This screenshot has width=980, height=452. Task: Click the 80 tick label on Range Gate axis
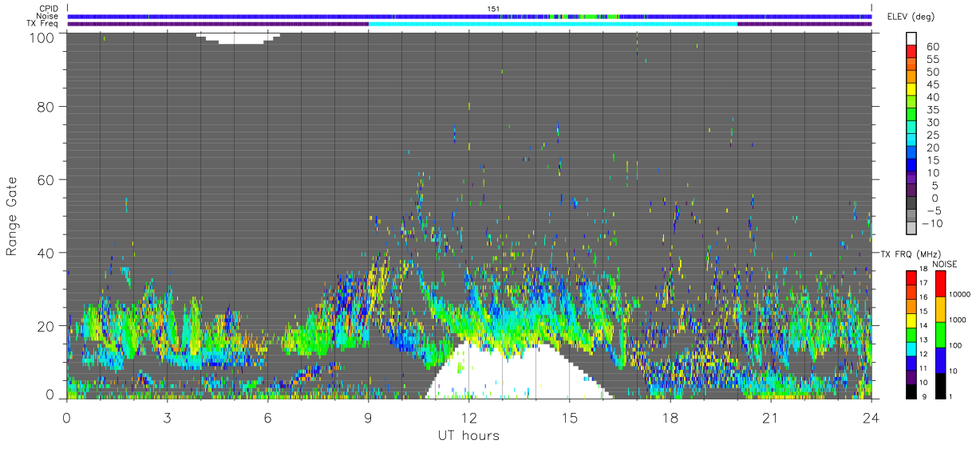tap(46, 106)
